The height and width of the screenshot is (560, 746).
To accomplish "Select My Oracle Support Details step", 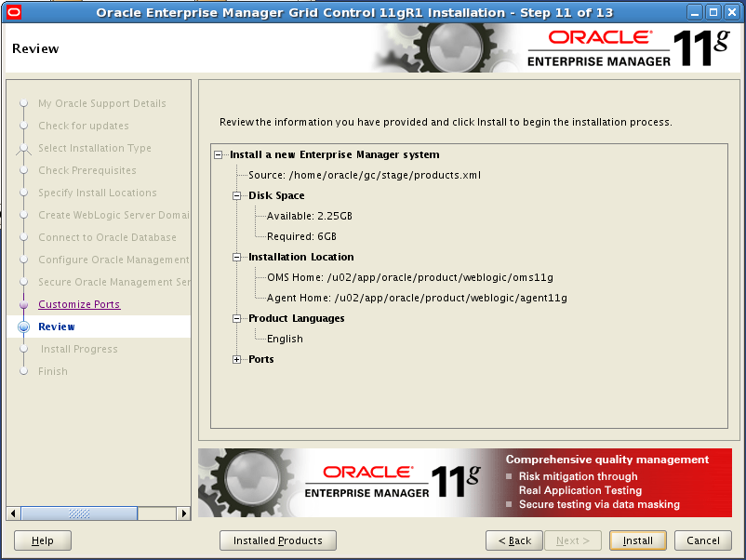I will (102, 103).
